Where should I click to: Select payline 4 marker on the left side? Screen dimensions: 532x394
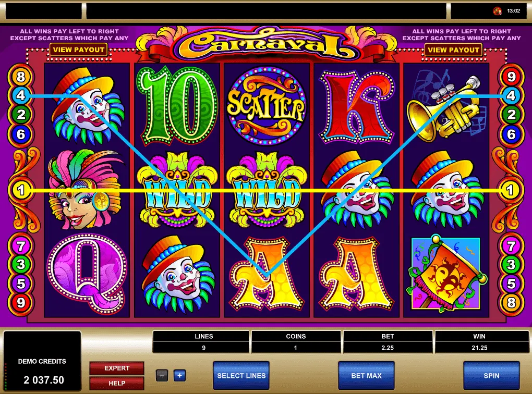click(21, 95)
